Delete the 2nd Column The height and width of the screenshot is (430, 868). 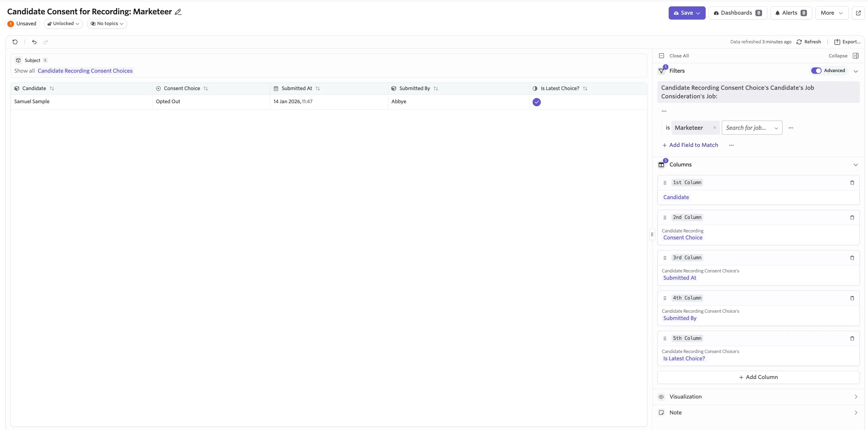[x=852, y=217]
